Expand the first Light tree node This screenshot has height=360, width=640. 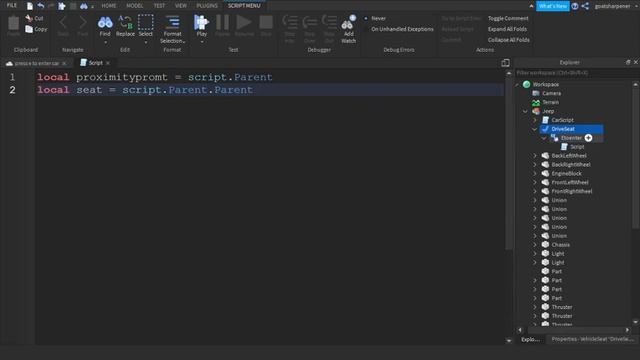click(x=535, y=253)
